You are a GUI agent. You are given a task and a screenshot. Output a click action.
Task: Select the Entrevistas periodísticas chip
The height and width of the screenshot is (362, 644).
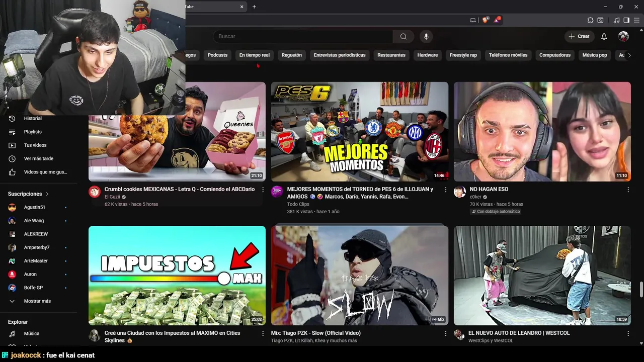click(340, 55)
